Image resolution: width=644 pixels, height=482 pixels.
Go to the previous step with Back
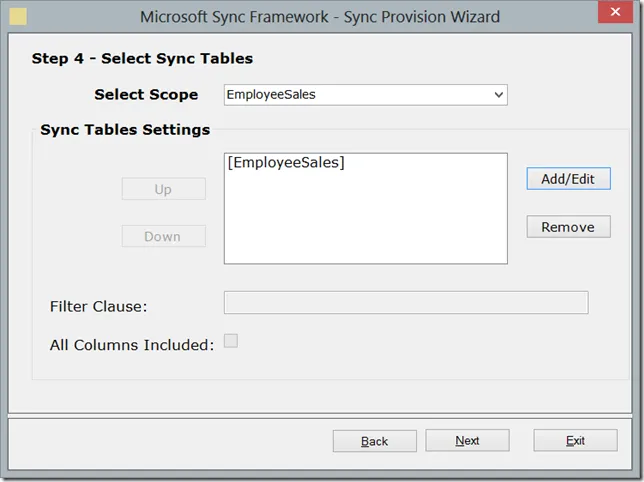click(x=374, y=441)
